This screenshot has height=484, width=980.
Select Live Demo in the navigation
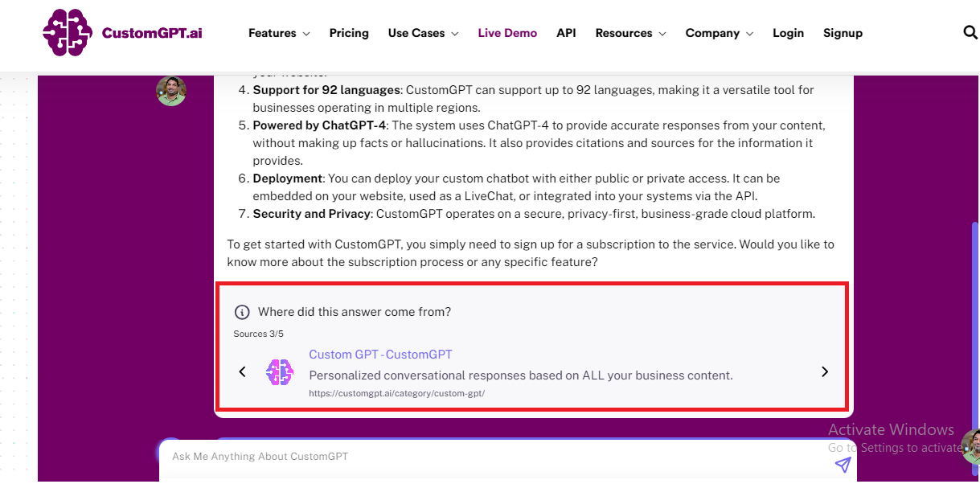point(507,33)
